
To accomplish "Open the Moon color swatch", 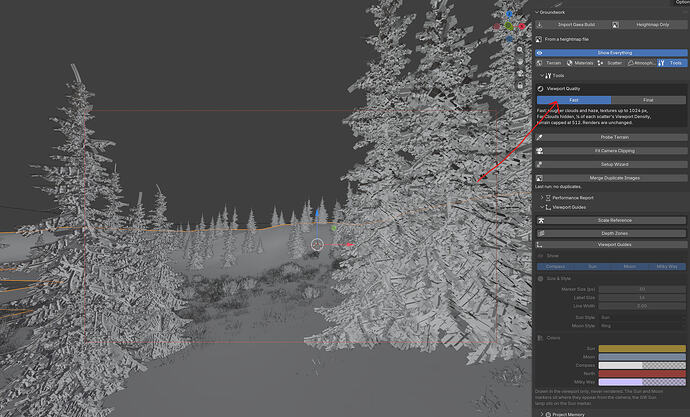I will [x=642, y=357].
